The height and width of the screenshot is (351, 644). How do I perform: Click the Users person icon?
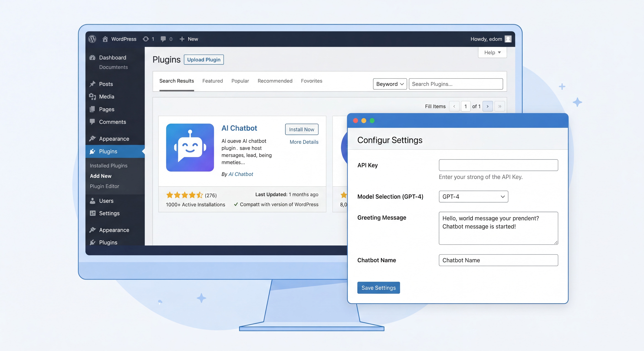click(x=93, y=201)
